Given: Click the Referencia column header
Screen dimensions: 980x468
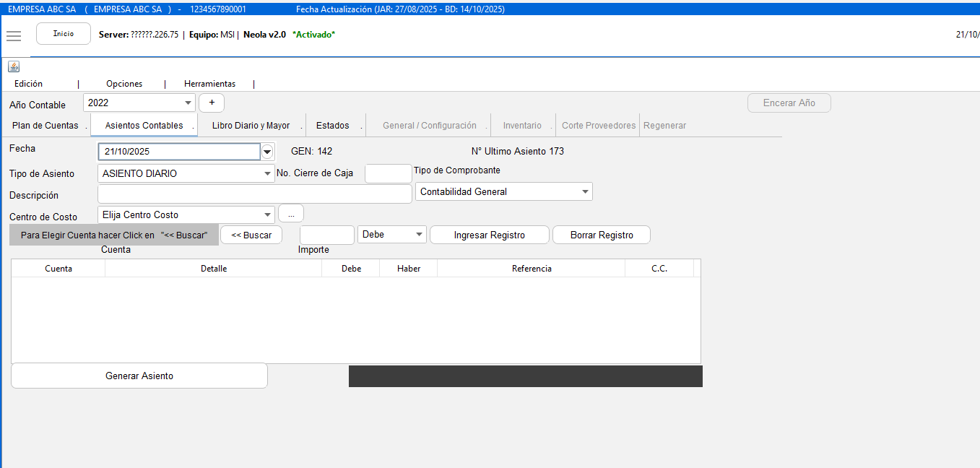Looking at the screenshot, I should coord(531,269).
